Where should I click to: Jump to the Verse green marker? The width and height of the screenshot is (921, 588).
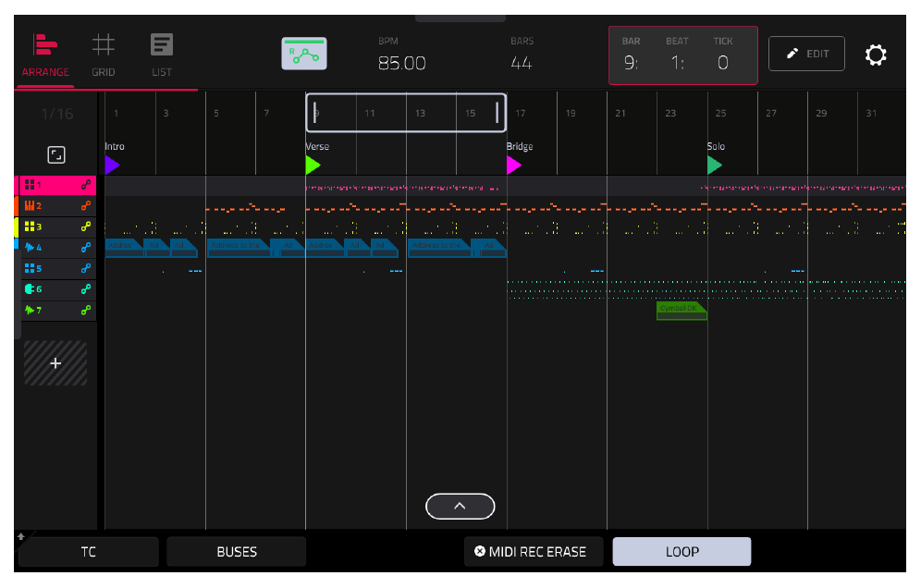(x=313, y=165)
